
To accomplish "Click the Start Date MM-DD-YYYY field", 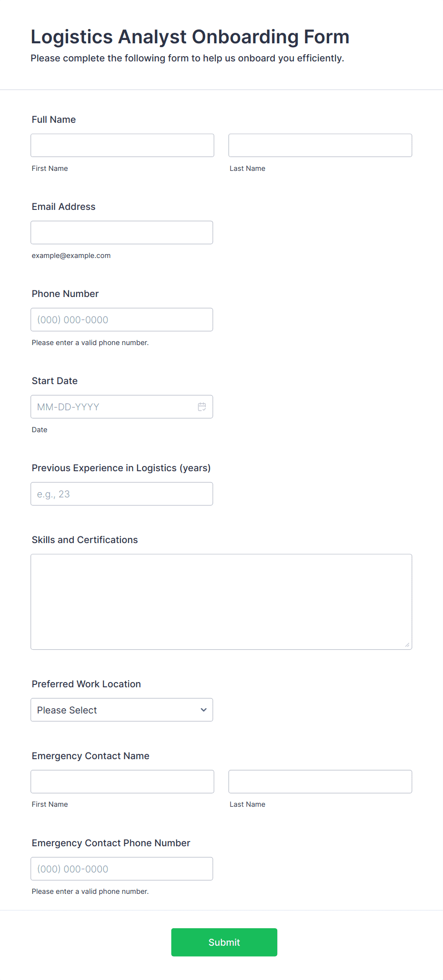I will (122, 406).
